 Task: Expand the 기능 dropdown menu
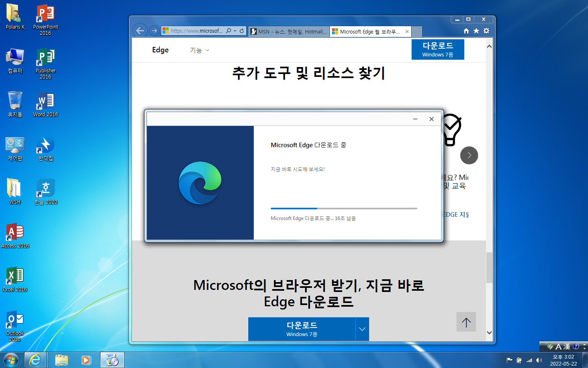point(199,50)
